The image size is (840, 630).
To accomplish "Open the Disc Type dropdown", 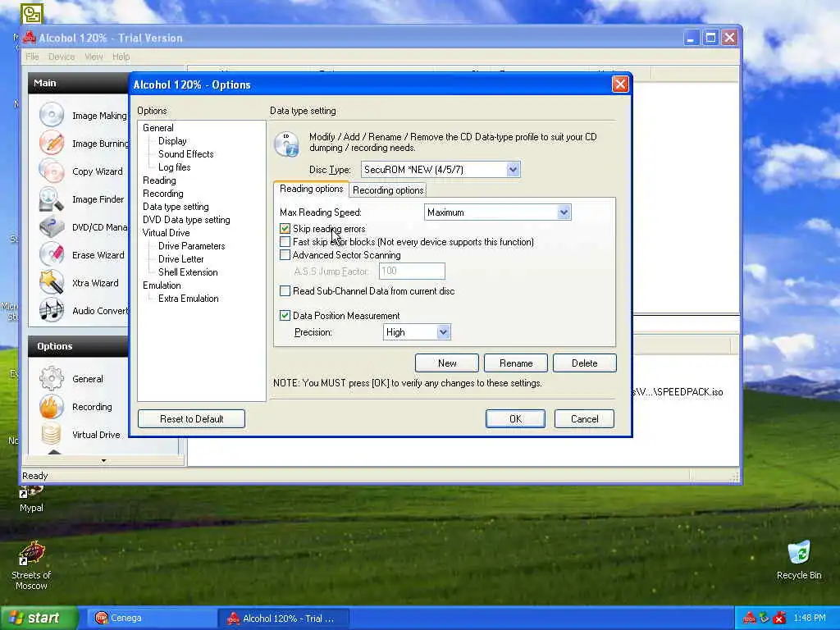I will point(513,169).
